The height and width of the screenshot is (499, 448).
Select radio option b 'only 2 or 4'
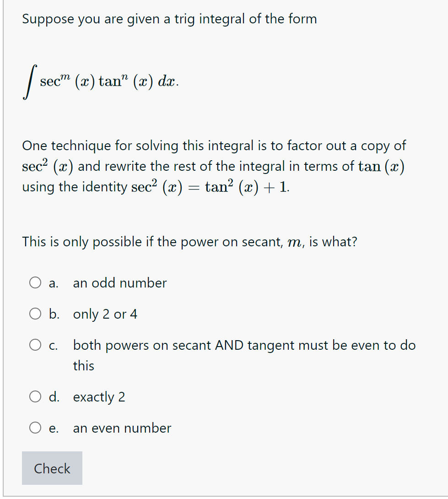click(35, 314)
